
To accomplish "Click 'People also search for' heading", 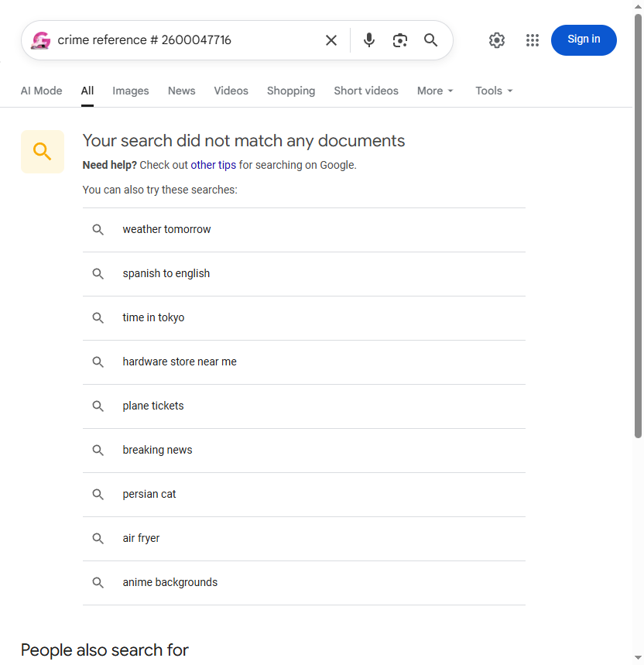I will click(x=104, y=650).
